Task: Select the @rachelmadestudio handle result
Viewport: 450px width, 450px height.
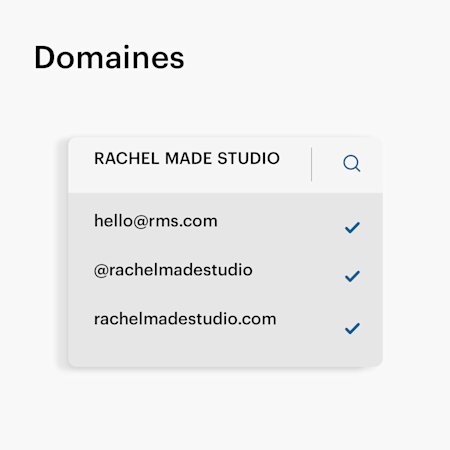Action: point(225,270)
